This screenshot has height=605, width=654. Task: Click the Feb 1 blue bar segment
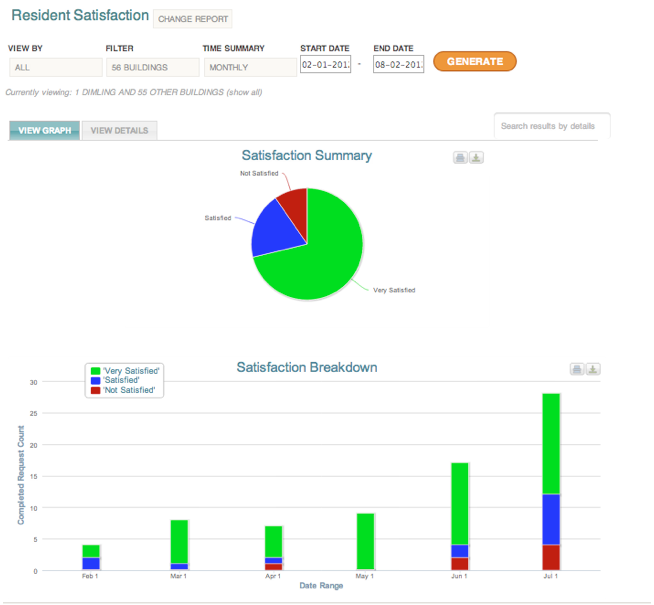pos(91,564)
